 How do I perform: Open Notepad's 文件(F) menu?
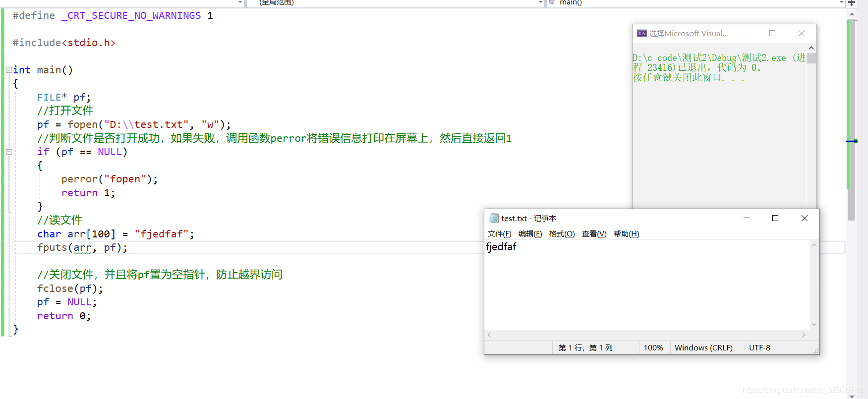click(x=500, y=234)
